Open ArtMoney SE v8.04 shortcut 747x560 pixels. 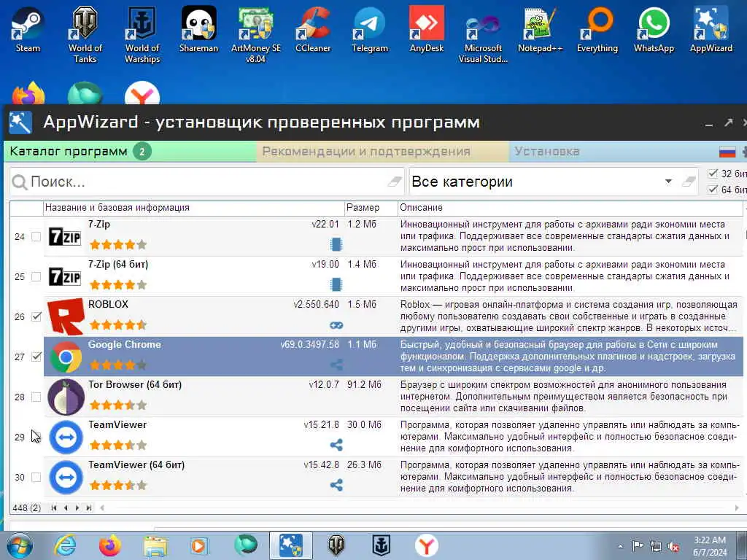coord(256,34)
